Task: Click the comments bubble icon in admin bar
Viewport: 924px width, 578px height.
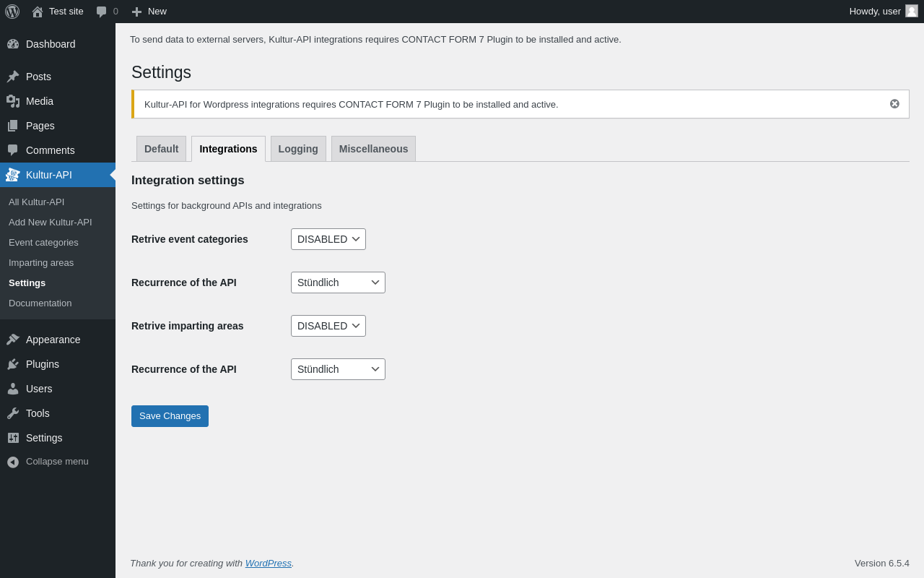Action: point(102,12)
